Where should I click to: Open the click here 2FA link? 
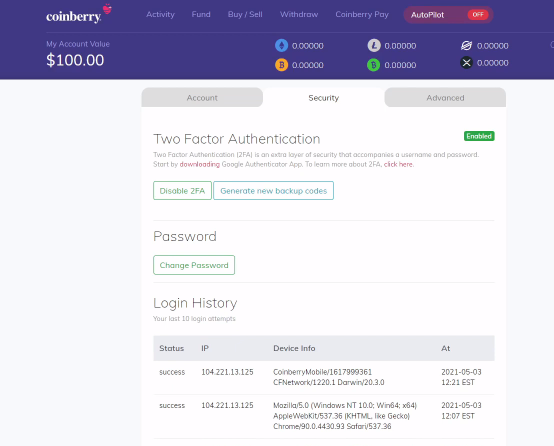coord(398,164)
